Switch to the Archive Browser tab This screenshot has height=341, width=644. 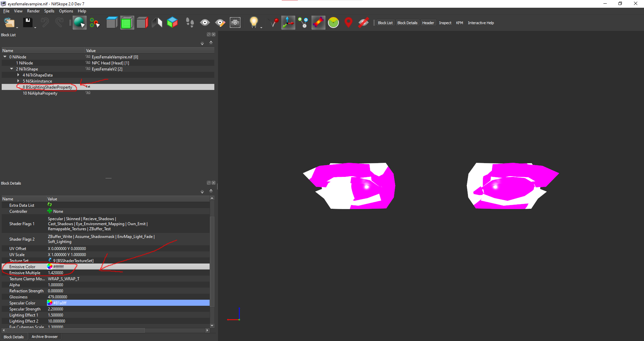point(45,337)
